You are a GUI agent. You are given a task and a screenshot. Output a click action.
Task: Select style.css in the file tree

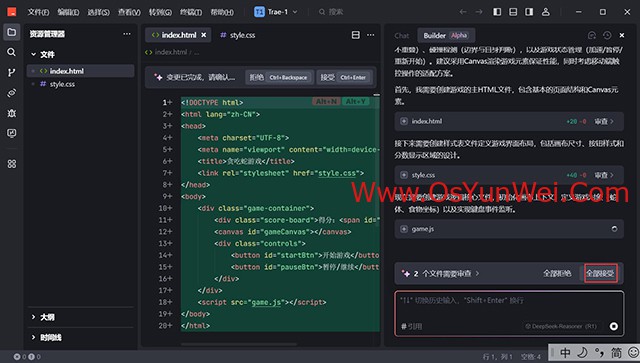(80, 84)
